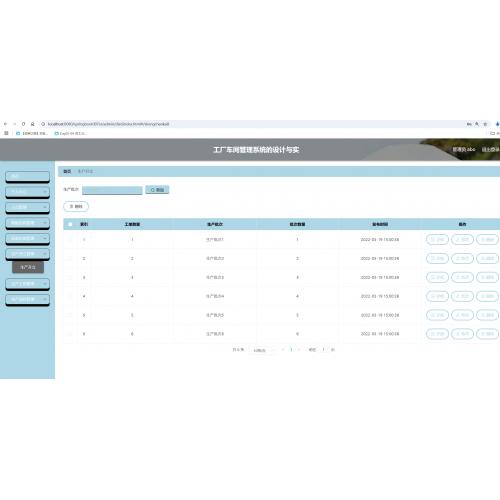500x500 pixels.
Task: Click the search button beside the filter field
Action: 157,190
